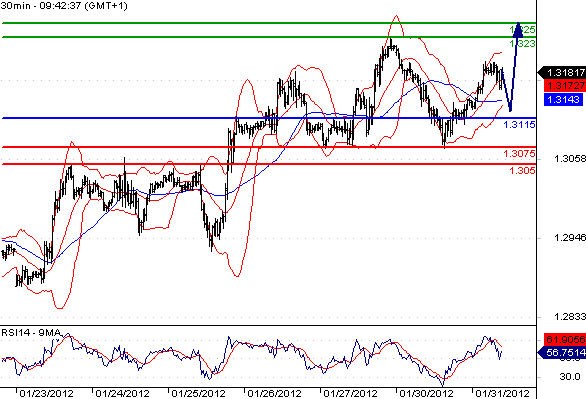Select the red 1.31727 price tag
Image resolution: width=586 pixels, height=399 pixels.
click(x=565, y=86)
